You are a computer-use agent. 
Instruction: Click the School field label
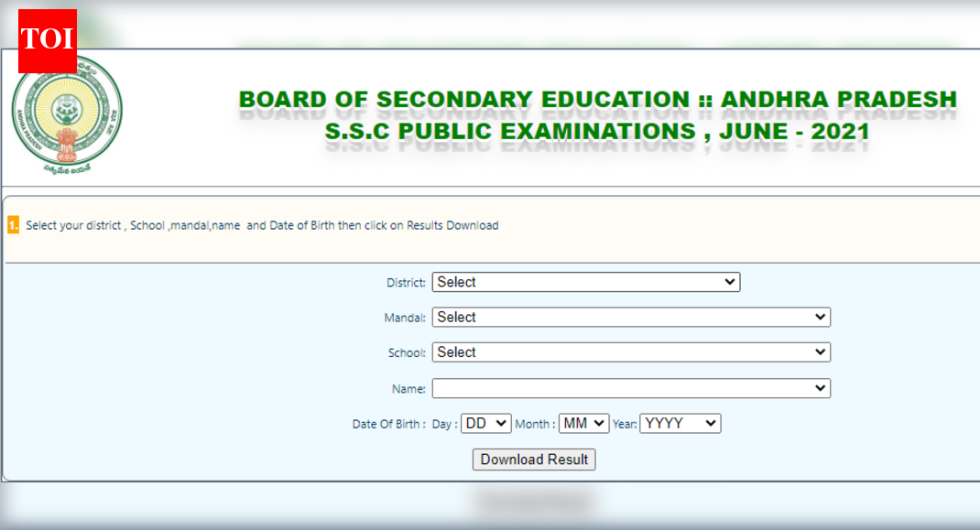[407, 352]
